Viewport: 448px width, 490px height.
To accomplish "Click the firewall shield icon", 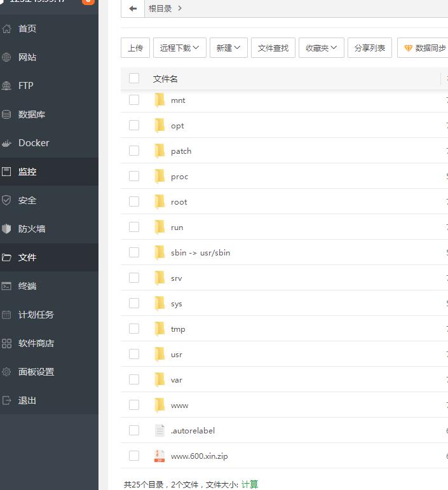I will [x=7, y=229].
